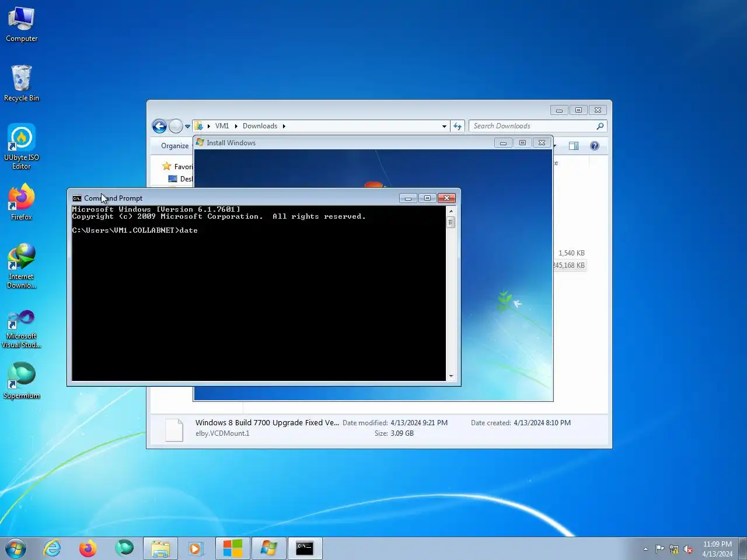Open the Computer desktop icon
Screen dimensions: 747x560
coord(22,24)
